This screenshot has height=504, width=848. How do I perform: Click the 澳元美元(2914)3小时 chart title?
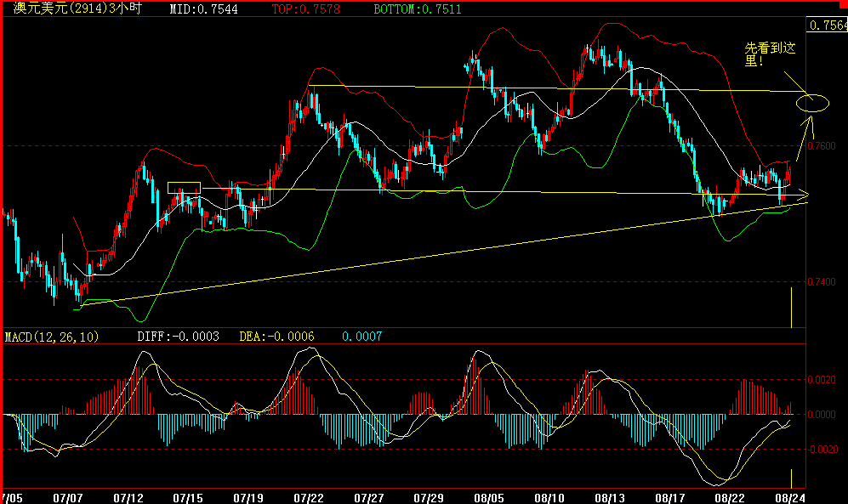point(77,8)
